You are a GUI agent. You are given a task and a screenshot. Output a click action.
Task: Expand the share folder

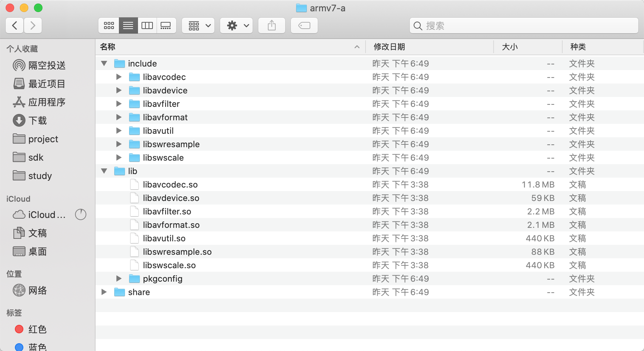(x=104, y=292)
